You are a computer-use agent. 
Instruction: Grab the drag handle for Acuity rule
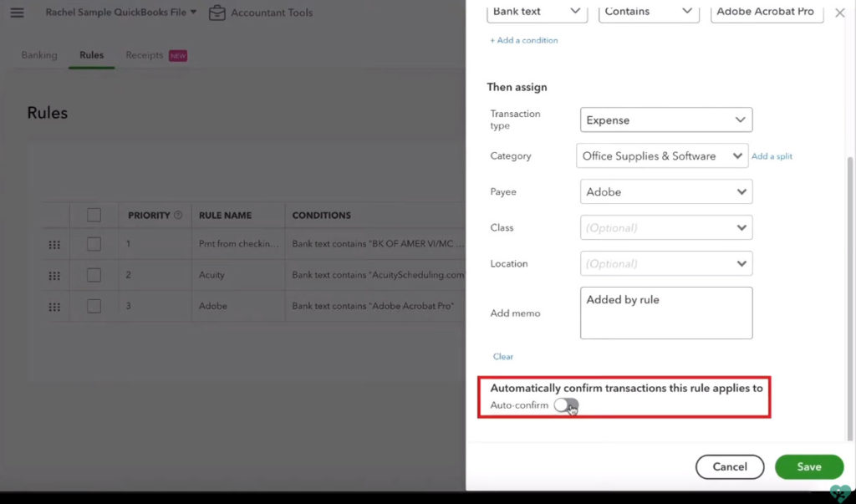pyautogui.click(x=54, y=275)
